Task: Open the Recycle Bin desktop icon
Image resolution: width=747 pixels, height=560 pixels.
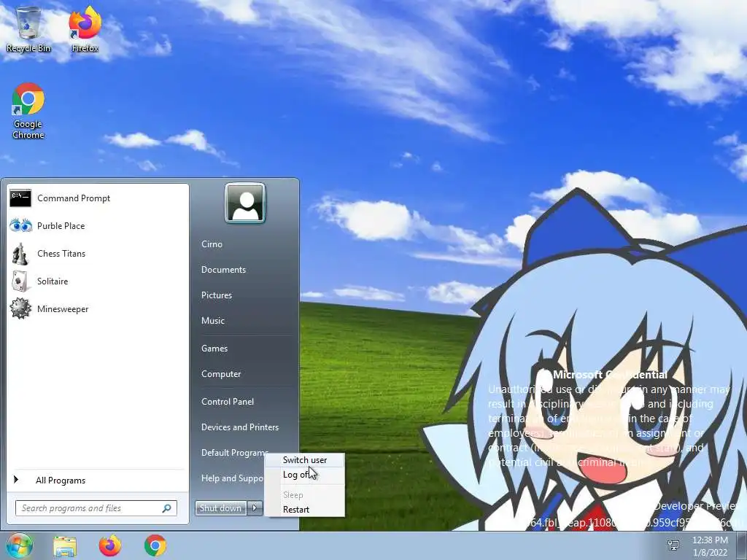Action: click(28, 28)
